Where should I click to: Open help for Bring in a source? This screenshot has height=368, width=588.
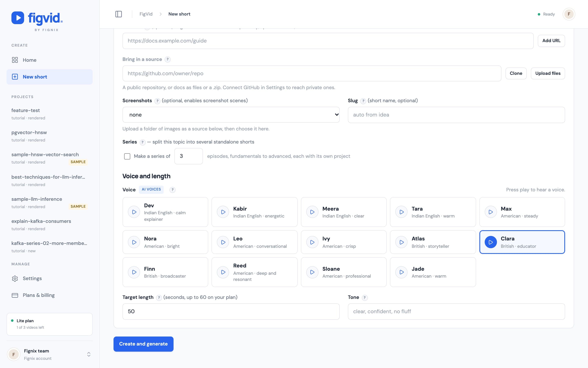tap(167, 59)
